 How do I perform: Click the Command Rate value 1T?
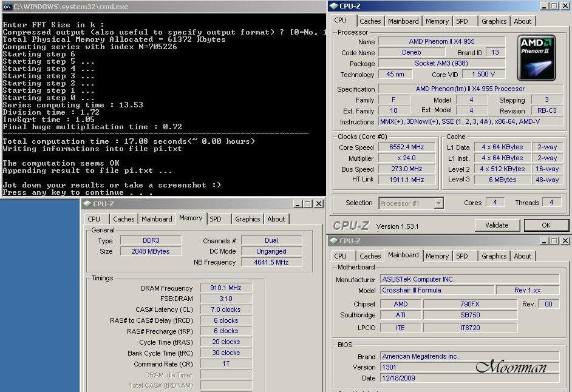[226, 363]
